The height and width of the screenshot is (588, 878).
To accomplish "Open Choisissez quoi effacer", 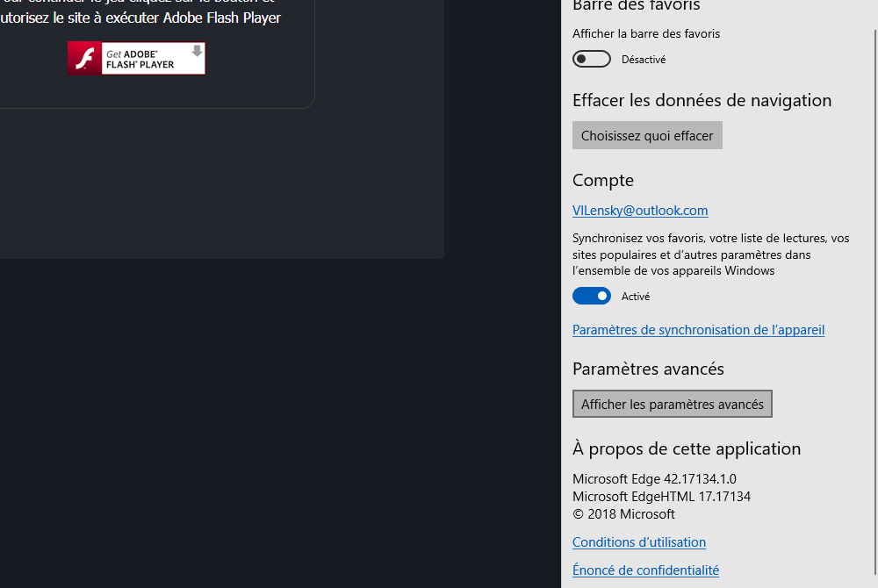I will (x=647, y=136).
